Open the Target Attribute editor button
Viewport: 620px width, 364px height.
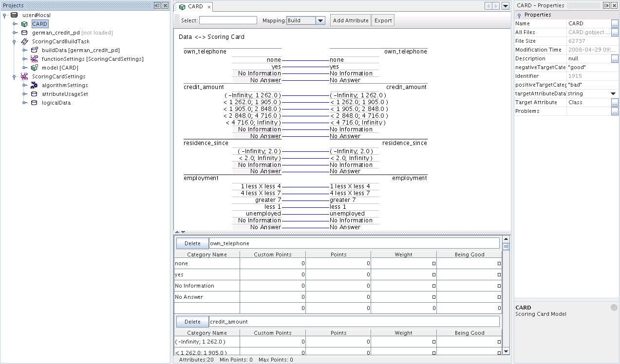coord(615,102)
